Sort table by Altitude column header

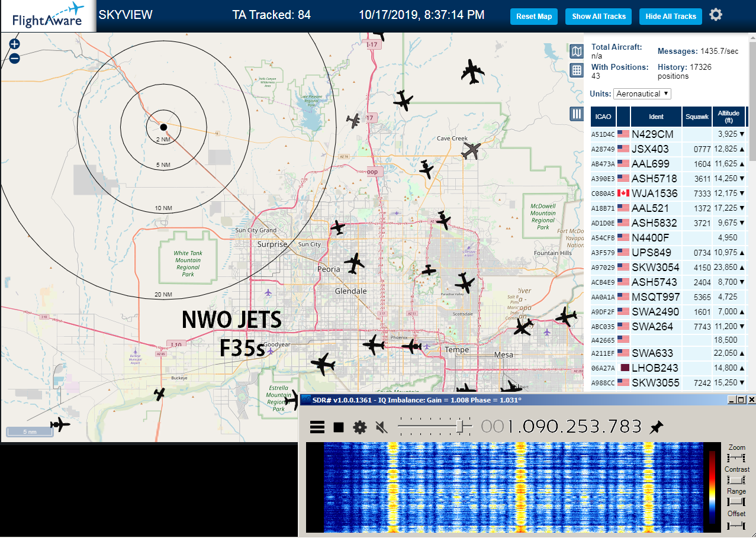coord(729,117)
